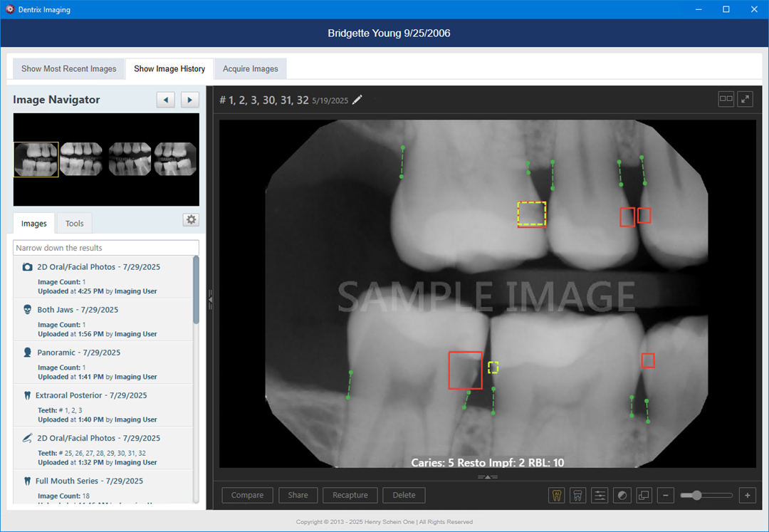Viewport: 769px width, 532px height.
Task: Click the zoom level slider handle
Action: click(697, 495)
